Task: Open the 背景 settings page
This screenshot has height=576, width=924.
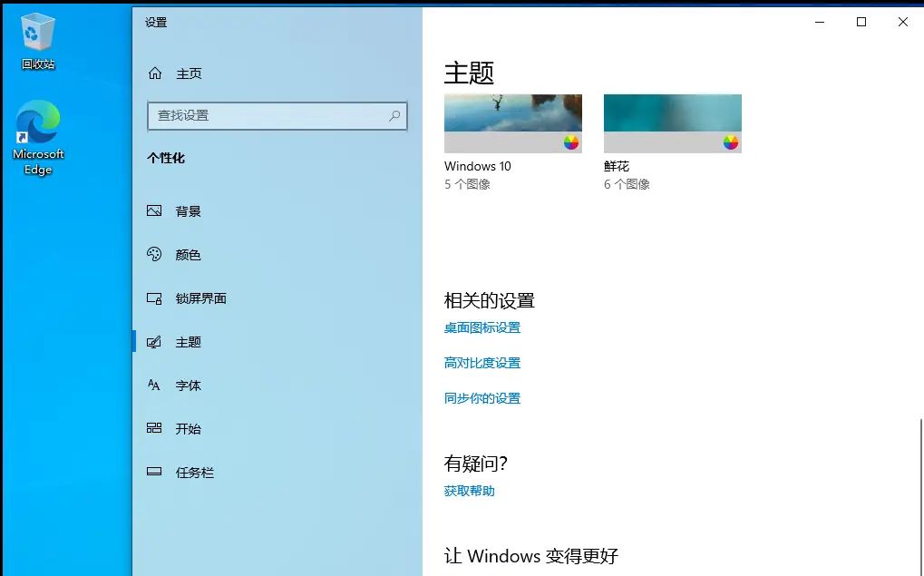Action: point(188,211)
